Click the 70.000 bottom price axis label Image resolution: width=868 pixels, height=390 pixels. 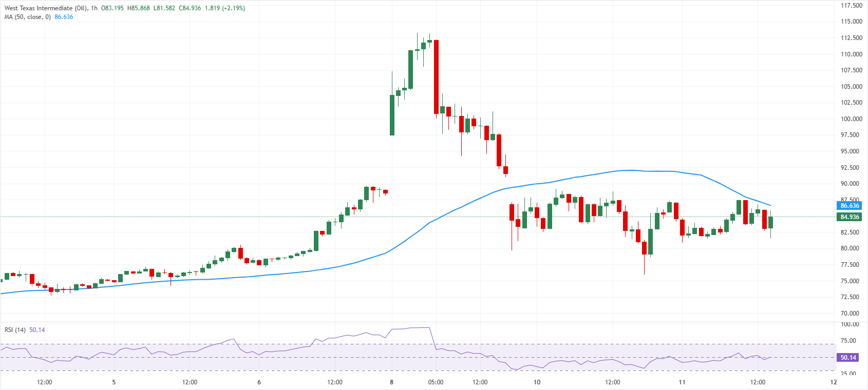point(851,314)
